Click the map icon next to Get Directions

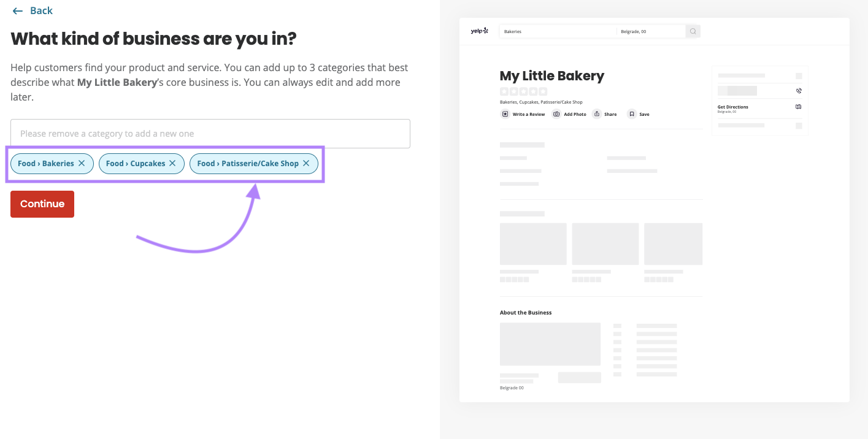(799, 107)
